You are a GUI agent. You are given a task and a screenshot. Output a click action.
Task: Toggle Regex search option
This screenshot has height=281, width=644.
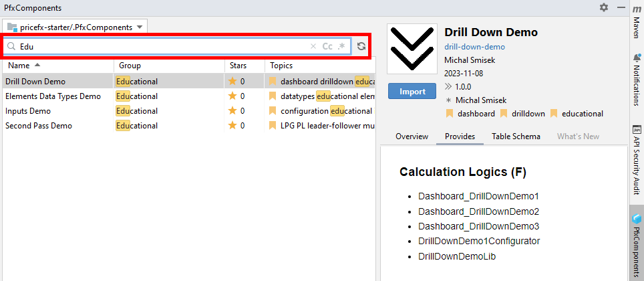[x=342, y=46]
